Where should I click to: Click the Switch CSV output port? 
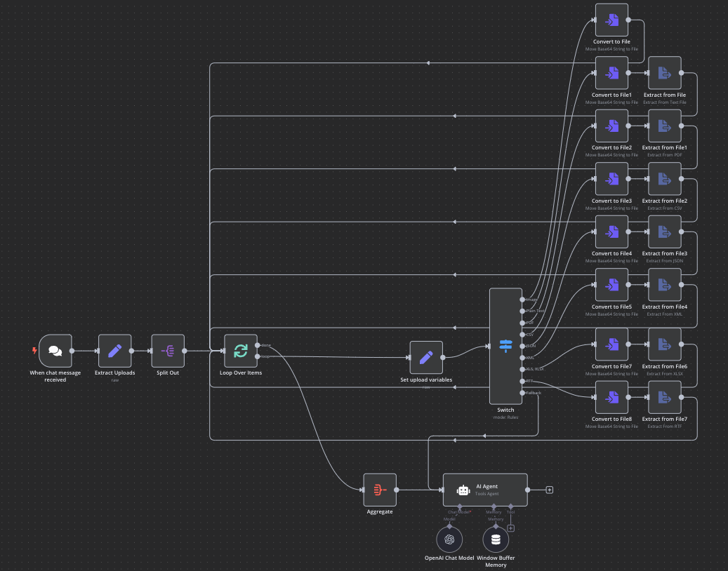(522, 335)
